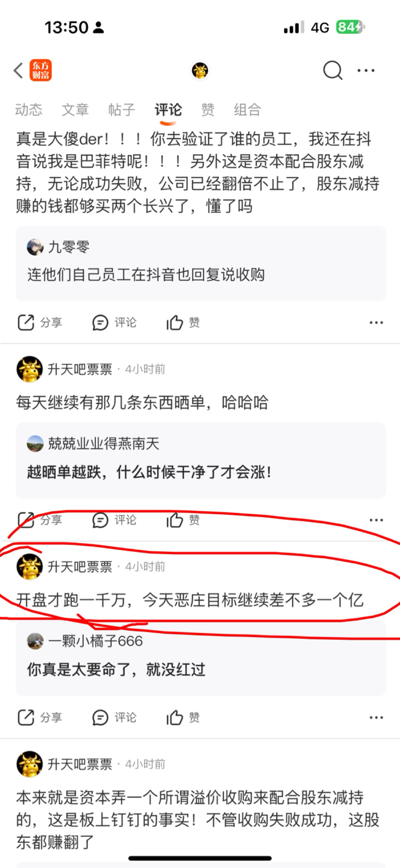Like the post quoting 一颗小橘子666

point(183,717)
